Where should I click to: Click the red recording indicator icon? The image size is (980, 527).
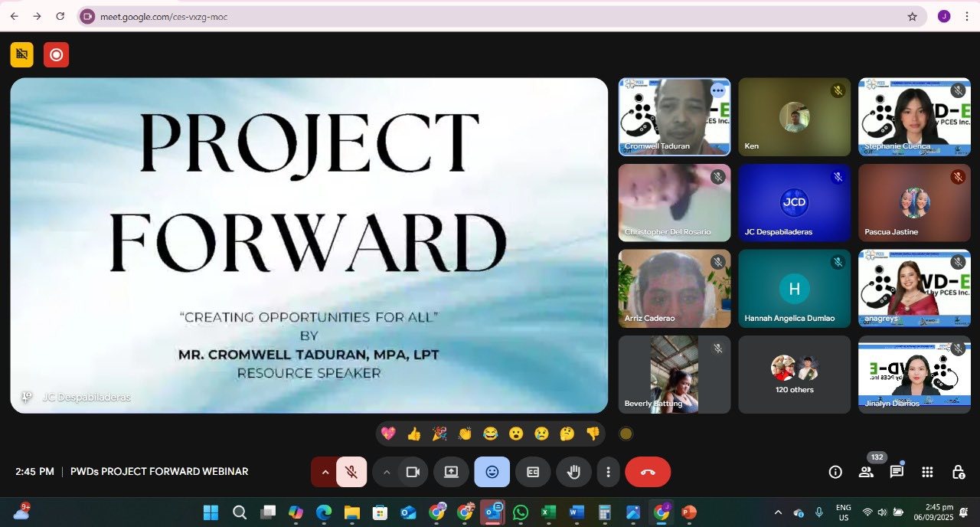coord(56,54)
